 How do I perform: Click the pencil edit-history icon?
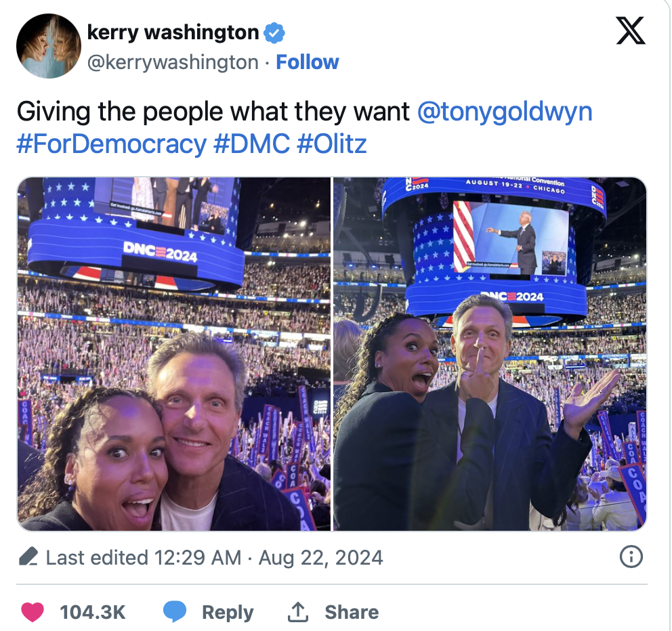click(x=28, y=557)
